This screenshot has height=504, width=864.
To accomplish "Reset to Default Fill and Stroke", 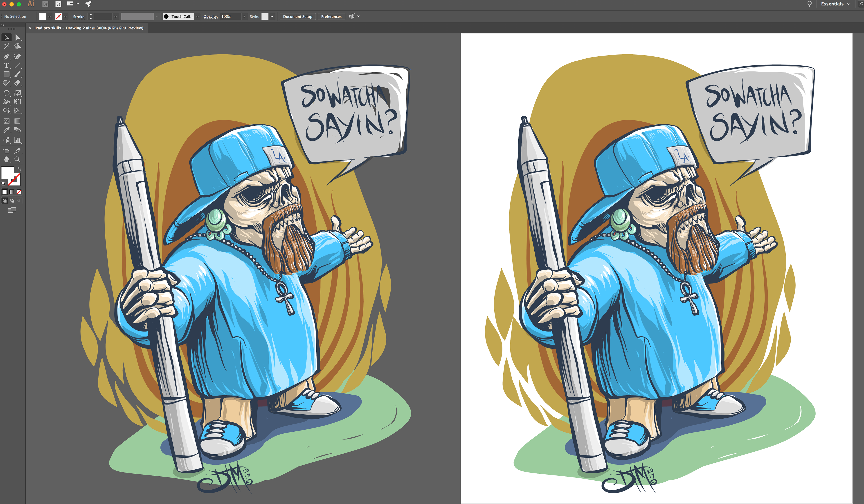I will (3, 183).
